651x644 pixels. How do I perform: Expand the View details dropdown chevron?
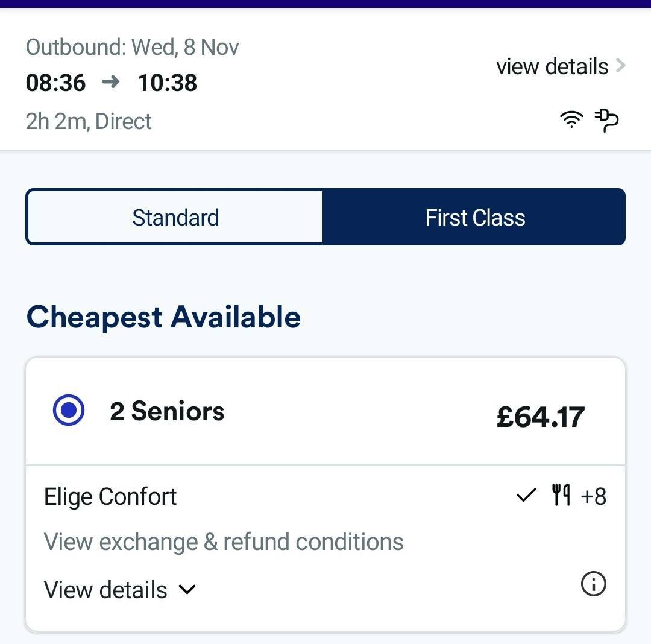point(187,589)
